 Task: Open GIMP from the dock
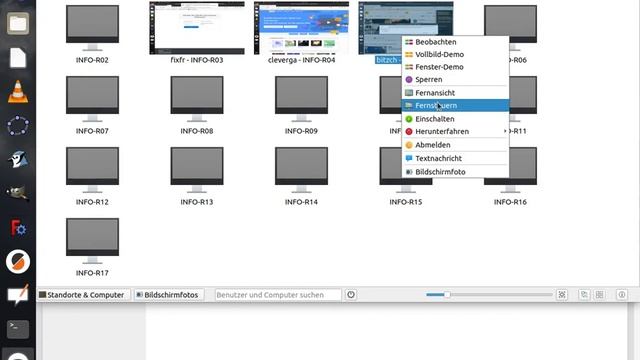point(18,193)
